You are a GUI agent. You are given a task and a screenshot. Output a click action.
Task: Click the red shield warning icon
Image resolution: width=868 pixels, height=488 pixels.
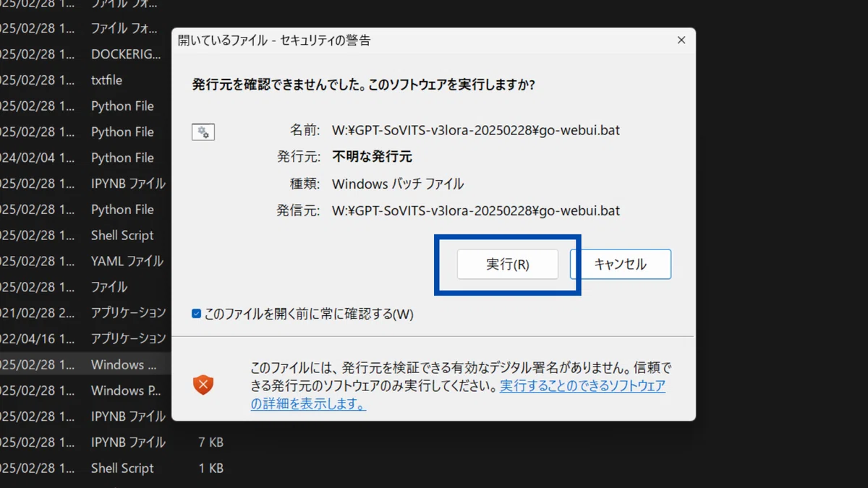pos(203,385)
